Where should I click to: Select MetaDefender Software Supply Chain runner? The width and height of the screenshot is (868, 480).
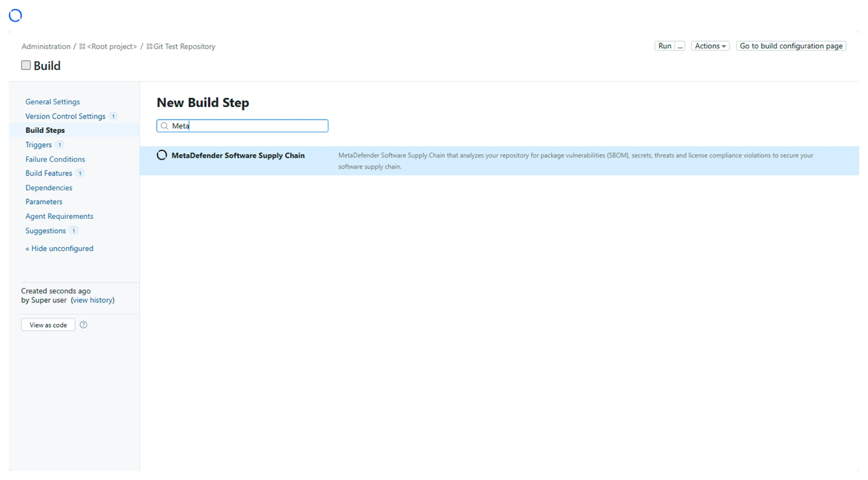238,155
